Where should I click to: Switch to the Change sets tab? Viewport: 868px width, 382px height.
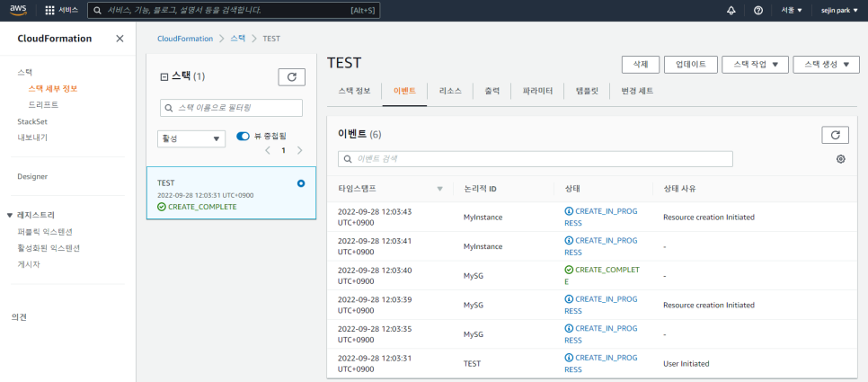637,91
